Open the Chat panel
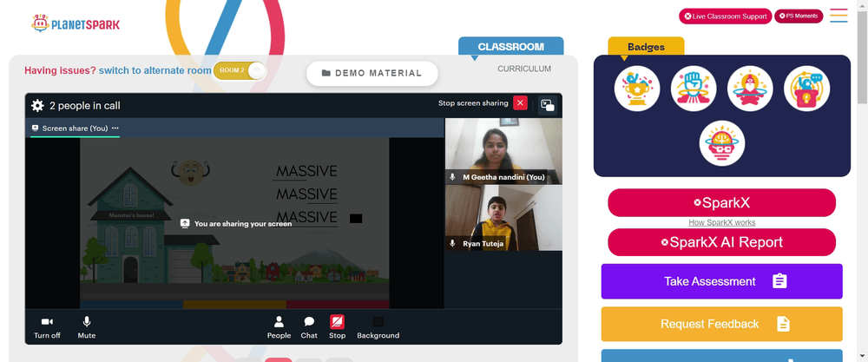Screen dimensions: 868x362 [x=309, y=327]
